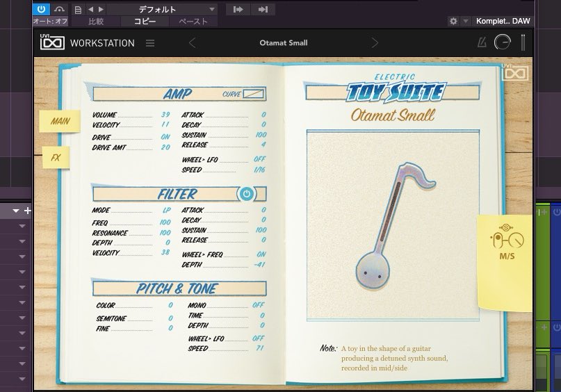
Task: Click the VOLUME value 39
Action: click(x=165, y=115)
